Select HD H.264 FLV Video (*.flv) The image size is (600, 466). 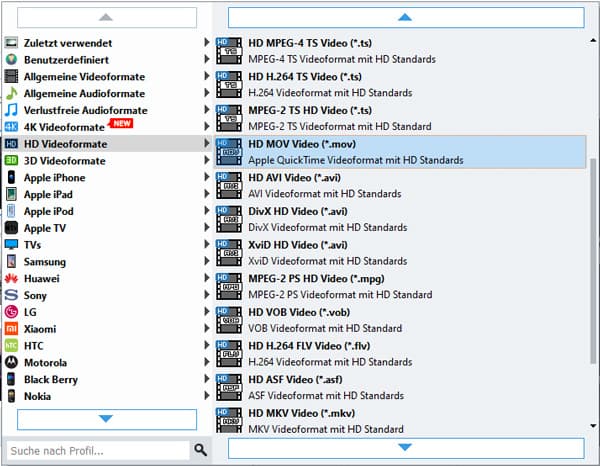coord(400,354)
